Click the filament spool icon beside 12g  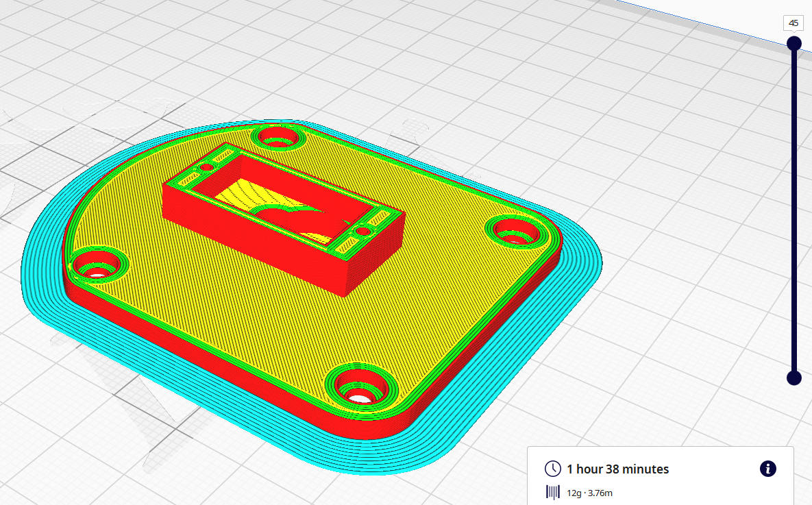(553, 493)
